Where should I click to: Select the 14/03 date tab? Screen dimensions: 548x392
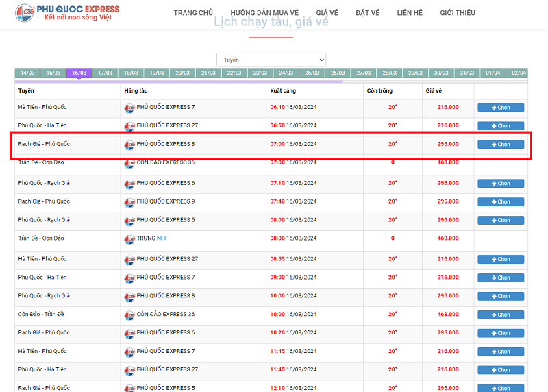pyautogui.click(x=27, y=73)
